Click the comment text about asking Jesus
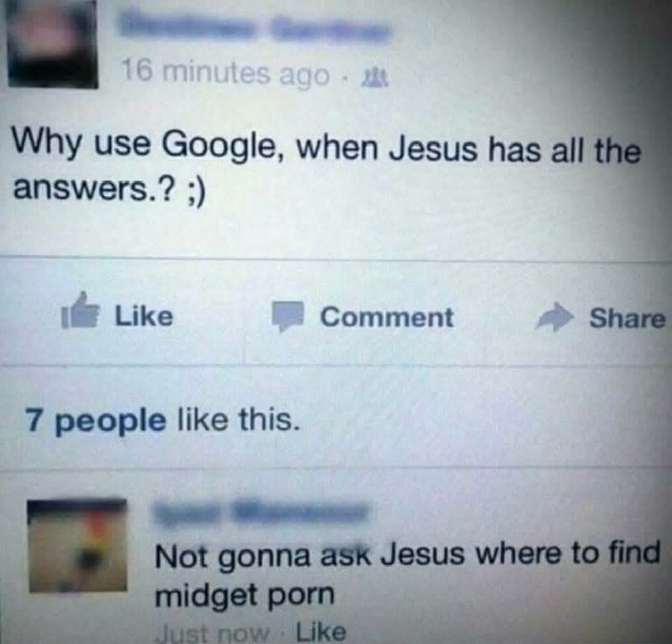 [407, 573]
